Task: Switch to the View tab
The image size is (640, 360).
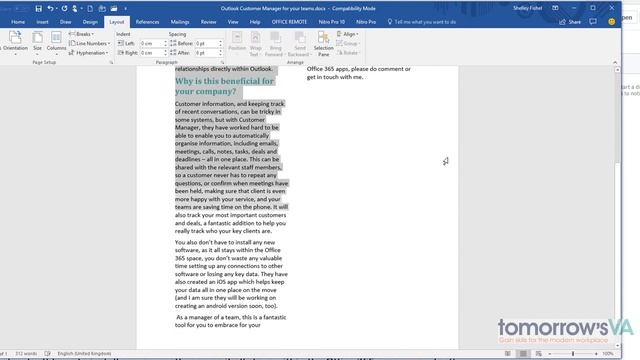Action: coord(233,22)
